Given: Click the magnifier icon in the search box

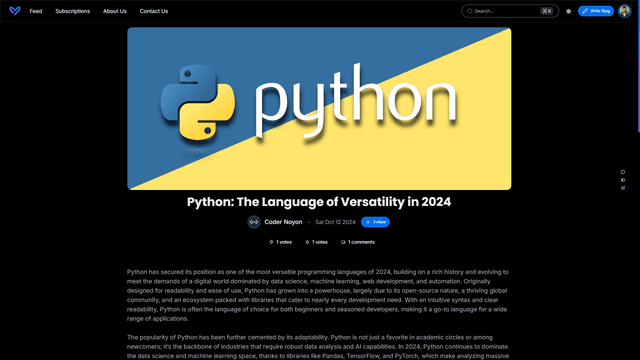Looking at the screenshot, I should [x=470, y=11].
